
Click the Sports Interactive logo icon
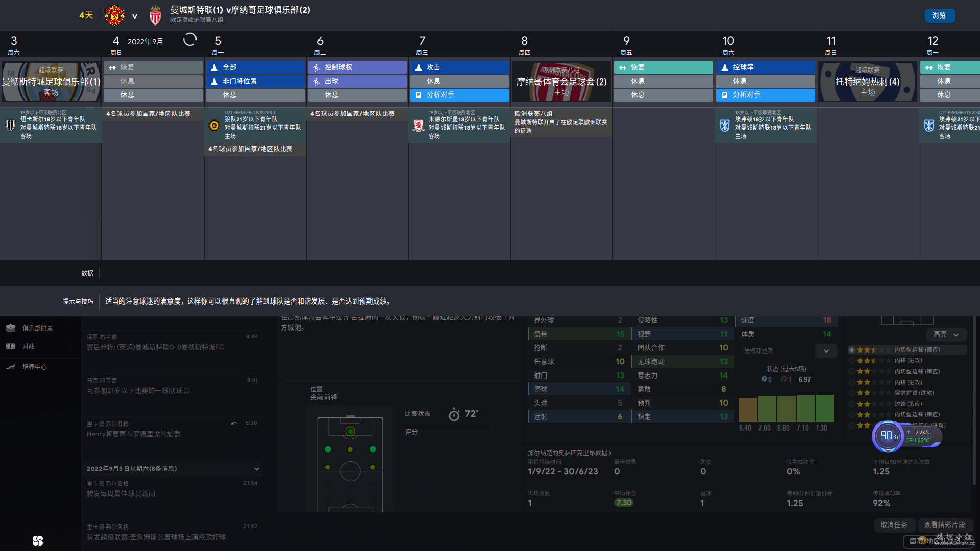[x=38, y=541]
